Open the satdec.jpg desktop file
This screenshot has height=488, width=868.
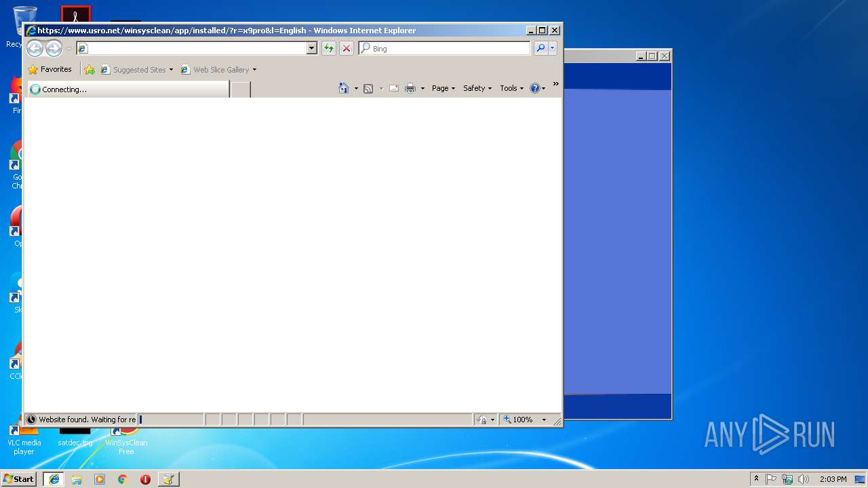tap(75, 436)
